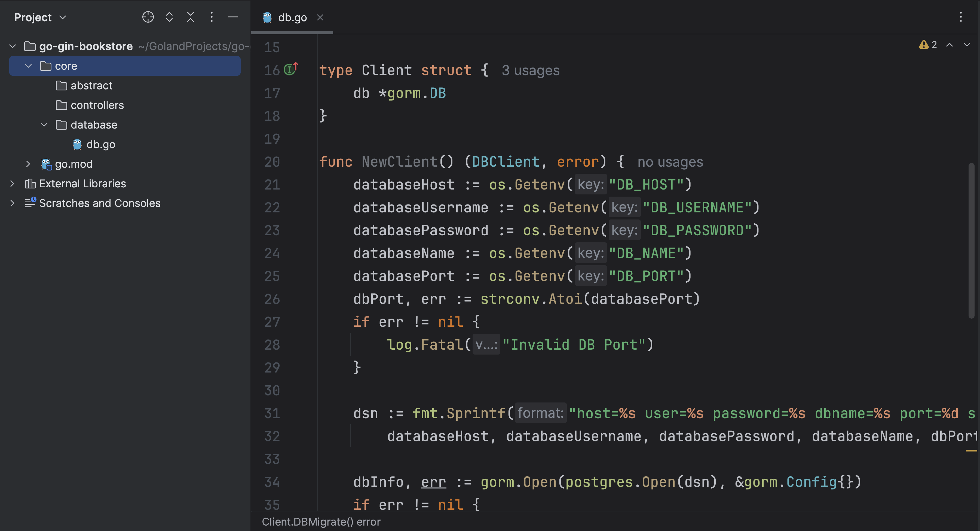This screenshot has height=531, width=980.
Task: Click the warnings indicator showing 2 problems
Action: pyautogui.click(x=927, y=45)
